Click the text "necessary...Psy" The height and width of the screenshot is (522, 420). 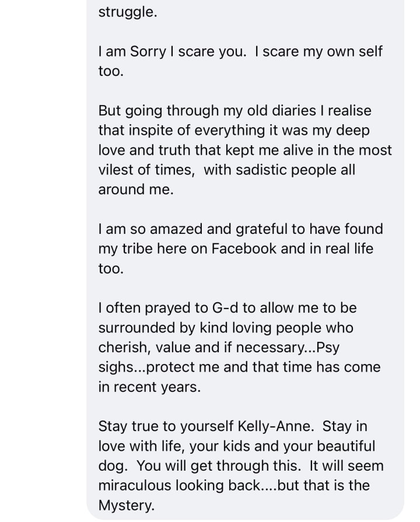(x=288, y=348)
